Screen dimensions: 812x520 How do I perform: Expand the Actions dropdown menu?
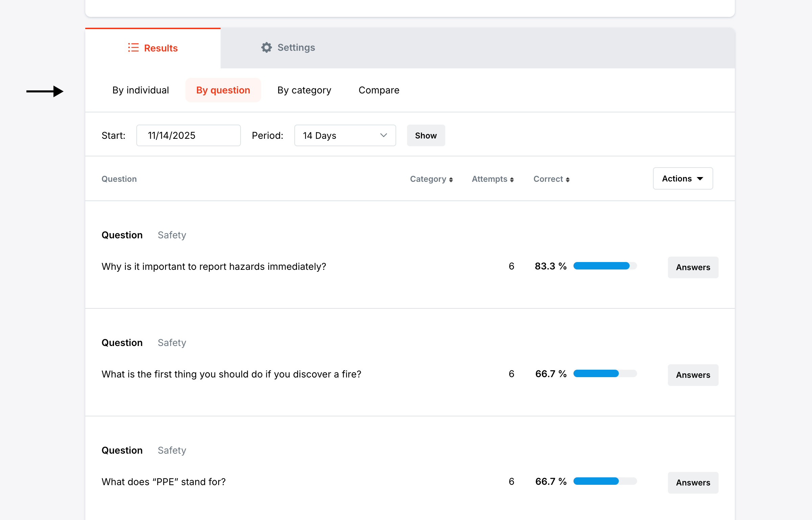tap(683, 178)
